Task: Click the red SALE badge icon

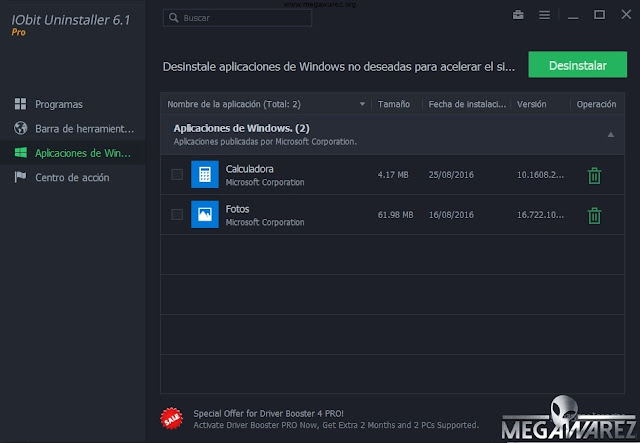Action: [171, 418]
